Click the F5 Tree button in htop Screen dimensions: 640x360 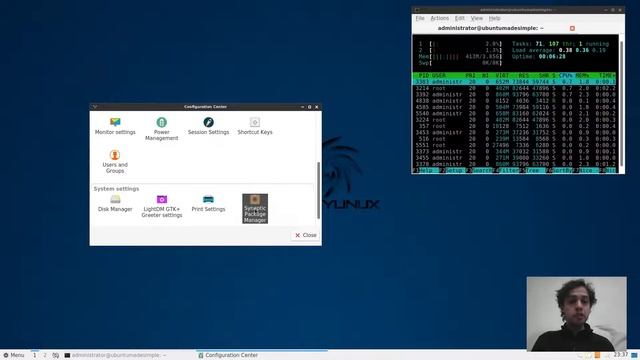coord(531,170)
